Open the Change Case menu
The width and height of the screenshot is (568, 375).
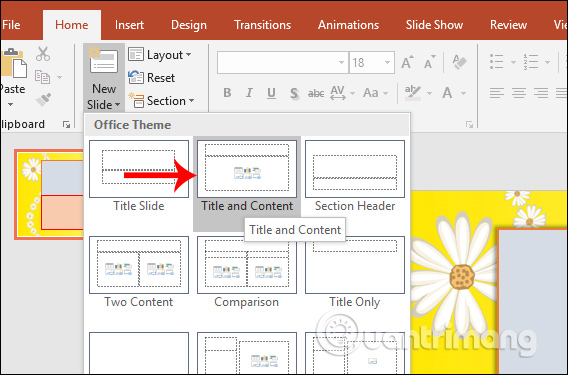click(375, 93)
